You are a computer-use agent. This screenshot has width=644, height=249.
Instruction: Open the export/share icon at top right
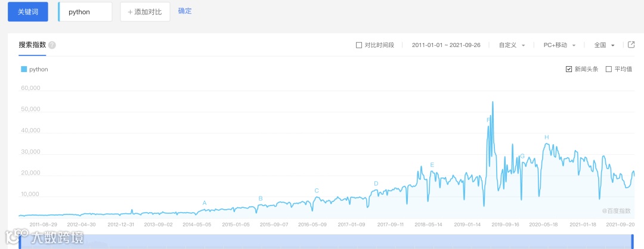point(631,45)
